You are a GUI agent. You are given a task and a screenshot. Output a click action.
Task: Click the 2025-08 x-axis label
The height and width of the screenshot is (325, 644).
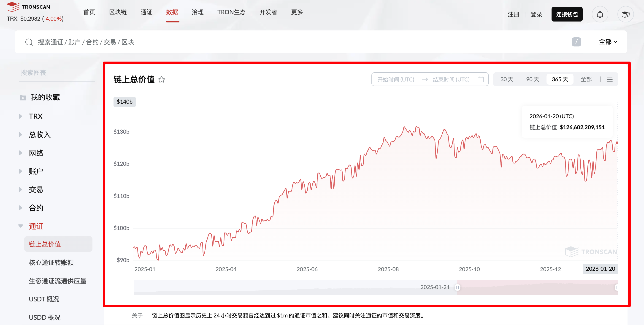point(388,269)
